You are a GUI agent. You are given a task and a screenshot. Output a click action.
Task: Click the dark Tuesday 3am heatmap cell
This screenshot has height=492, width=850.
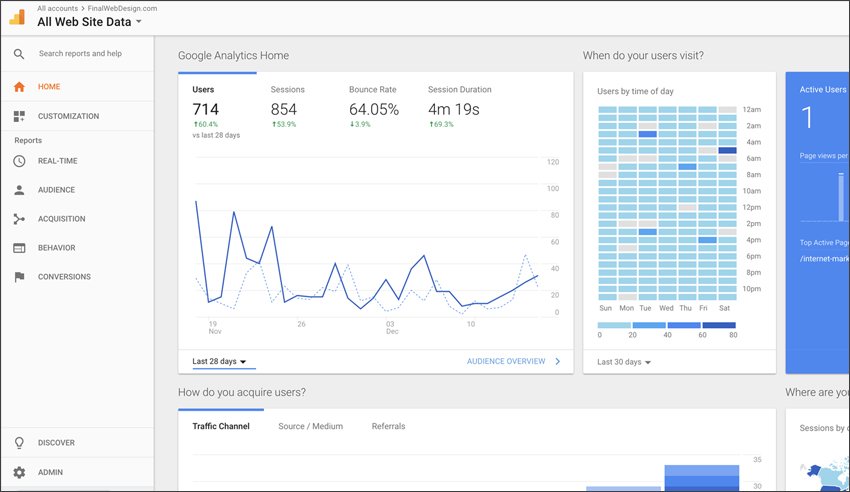point(647,134)
